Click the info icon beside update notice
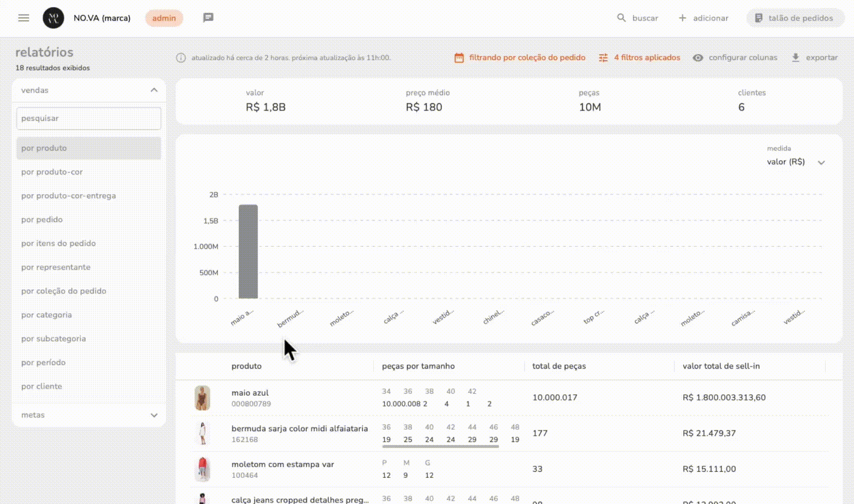The width and height of the screenshot is (854, 504). tap(181, 58)
